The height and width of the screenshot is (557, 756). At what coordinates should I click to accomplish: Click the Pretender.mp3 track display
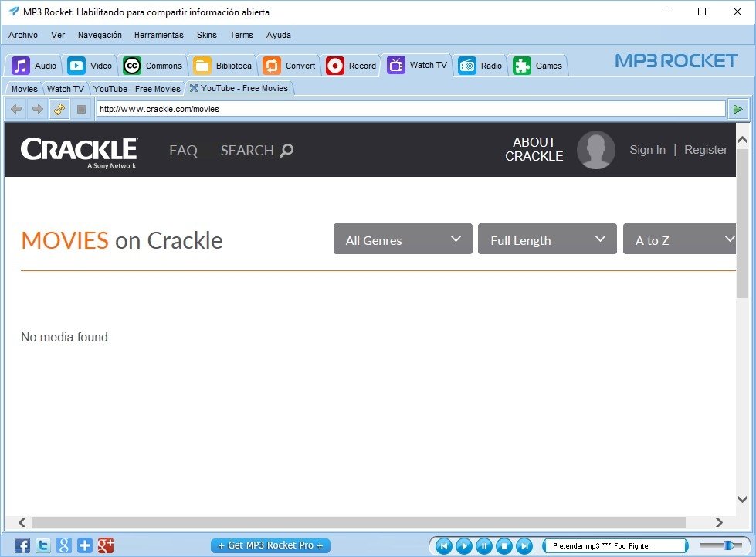pos(615,546)
